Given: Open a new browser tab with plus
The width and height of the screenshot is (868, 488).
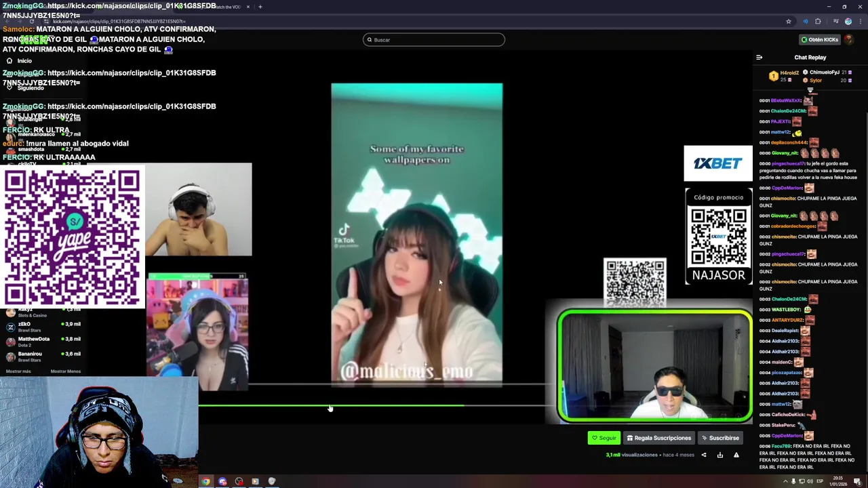Looking at the screenshot, I should (x=260, y=7).
